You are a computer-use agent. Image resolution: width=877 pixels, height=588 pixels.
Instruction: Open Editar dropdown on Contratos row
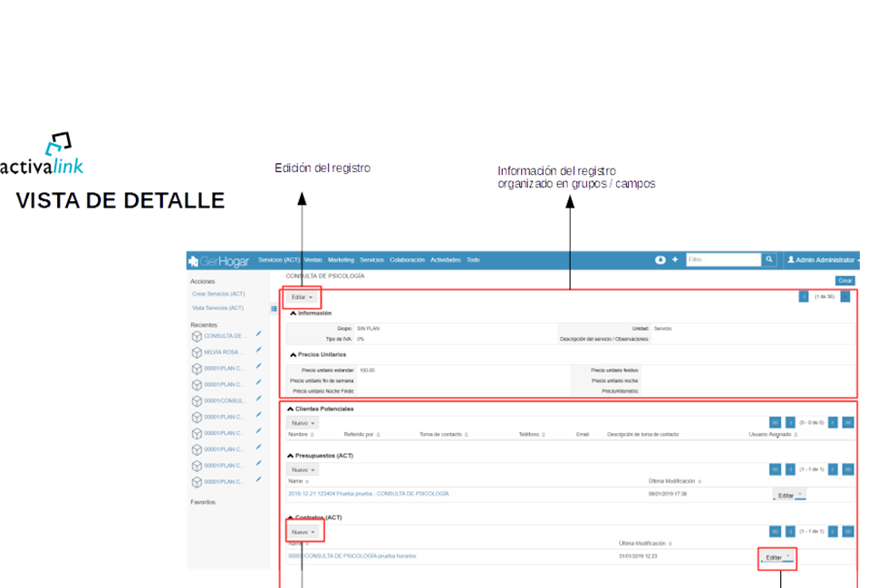(776, 557)
